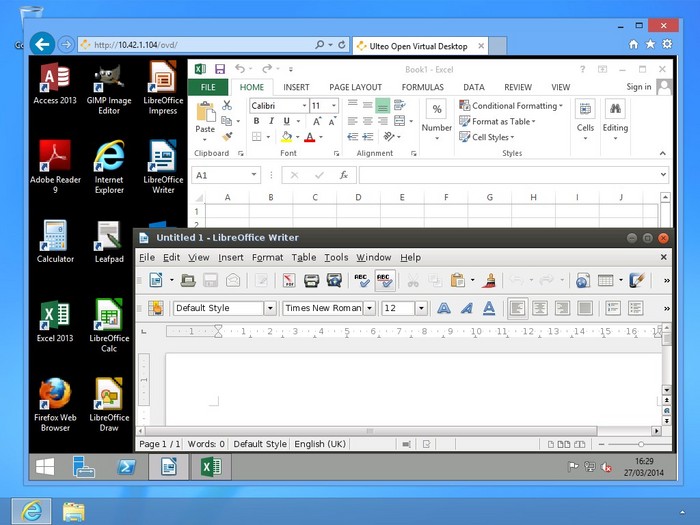The image size is (700, 525).
Task: Click the Cut scissors icon in Excel ribbon
Action: point(227,105)
